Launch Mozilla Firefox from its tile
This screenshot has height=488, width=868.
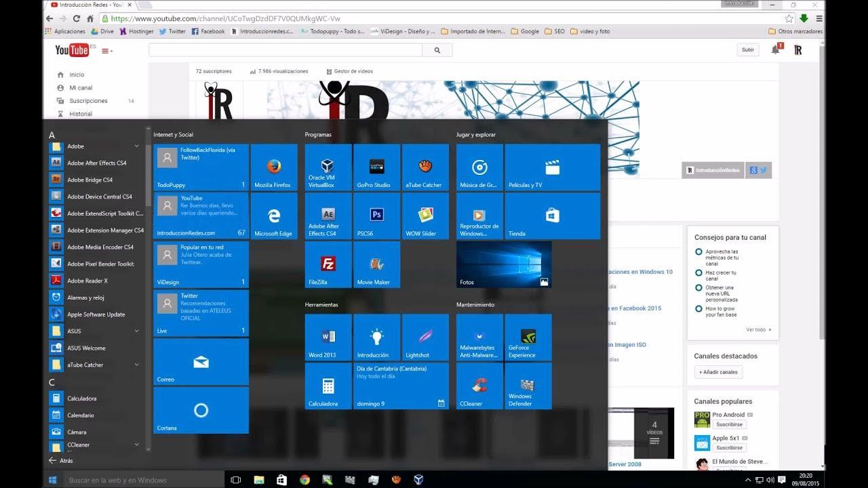[273, 167]
